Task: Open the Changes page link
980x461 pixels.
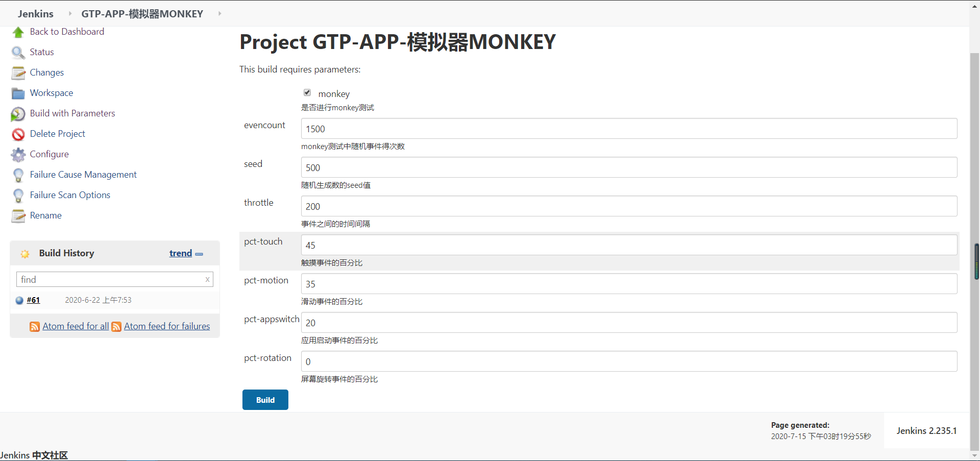Action: coord(47,72)
